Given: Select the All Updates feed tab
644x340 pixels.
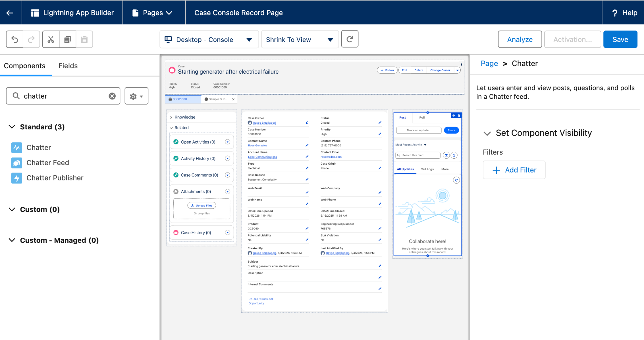Looking at the screenshot, I should coord(405,169).
